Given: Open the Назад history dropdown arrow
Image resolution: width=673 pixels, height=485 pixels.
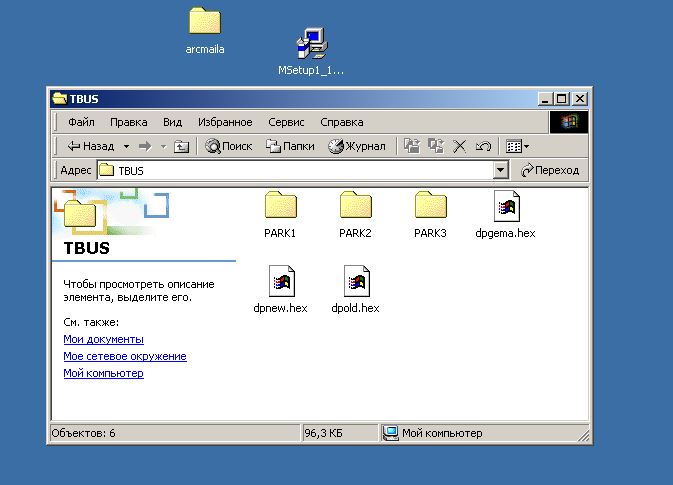Looking at the screenshot, I should click(x=126, y=146).
